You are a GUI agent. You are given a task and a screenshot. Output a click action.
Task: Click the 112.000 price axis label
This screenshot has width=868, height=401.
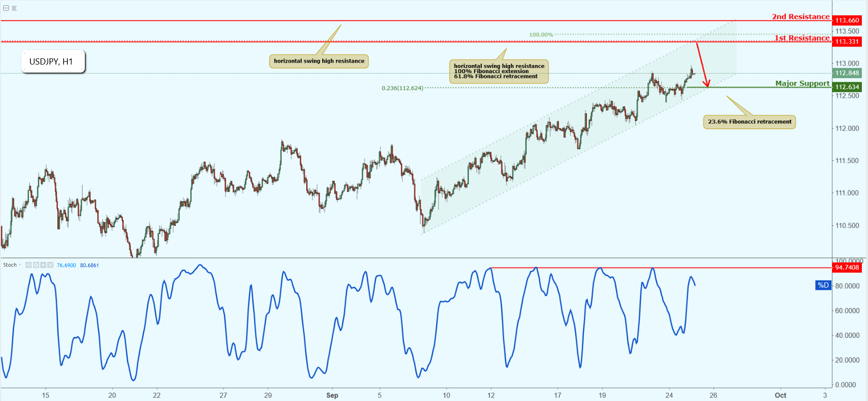click(x=847, y=129)
